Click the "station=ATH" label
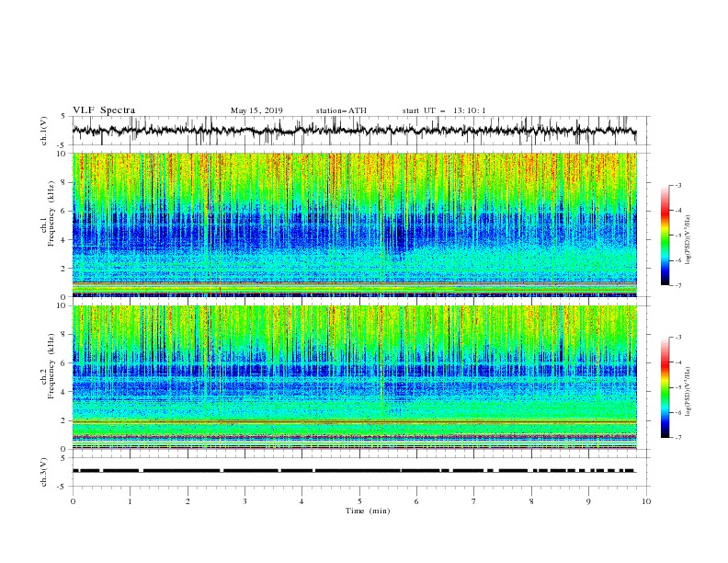Viewport: 728px width, 563px height. (341, 110)
